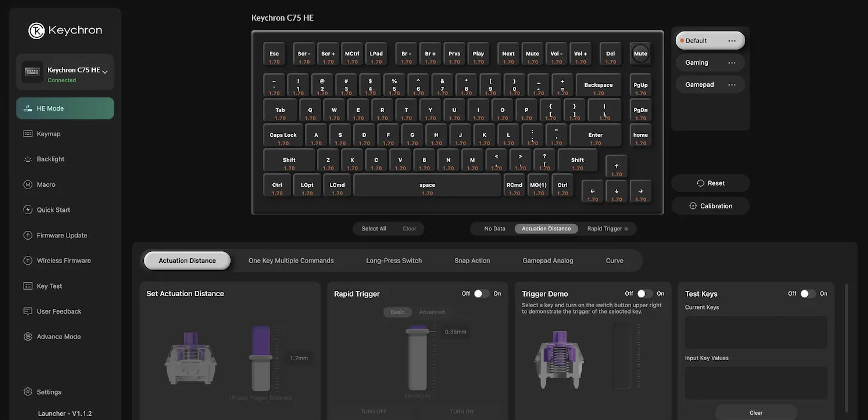Open Advance Mode gear icon
The image size is (868, 420).
(28, 336)
